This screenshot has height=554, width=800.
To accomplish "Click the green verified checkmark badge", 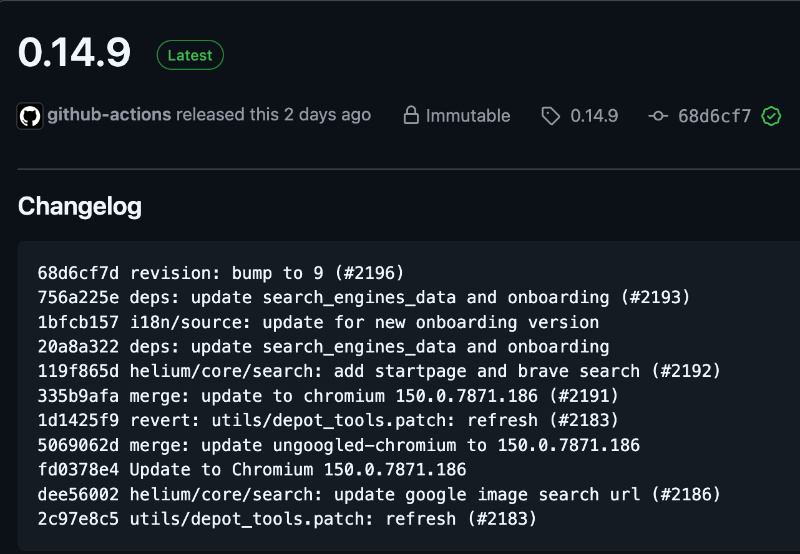I will tap(771, 116).
